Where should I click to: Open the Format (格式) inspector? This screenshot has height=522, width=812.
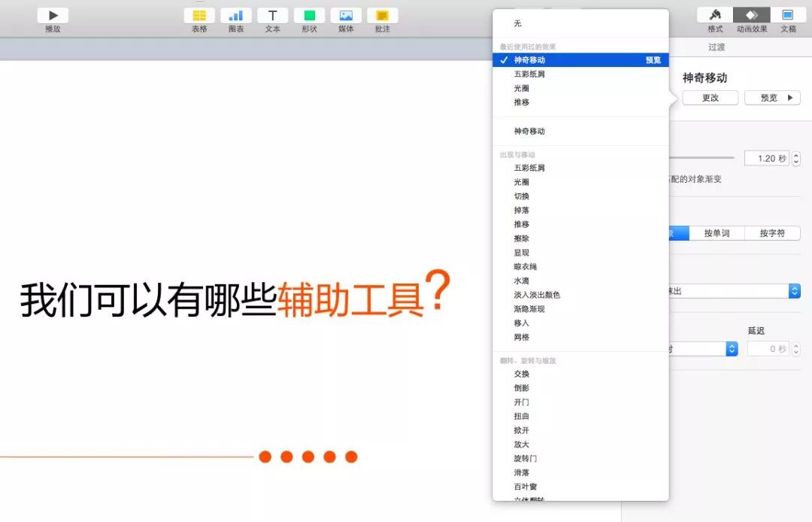(x=715, y=15)
